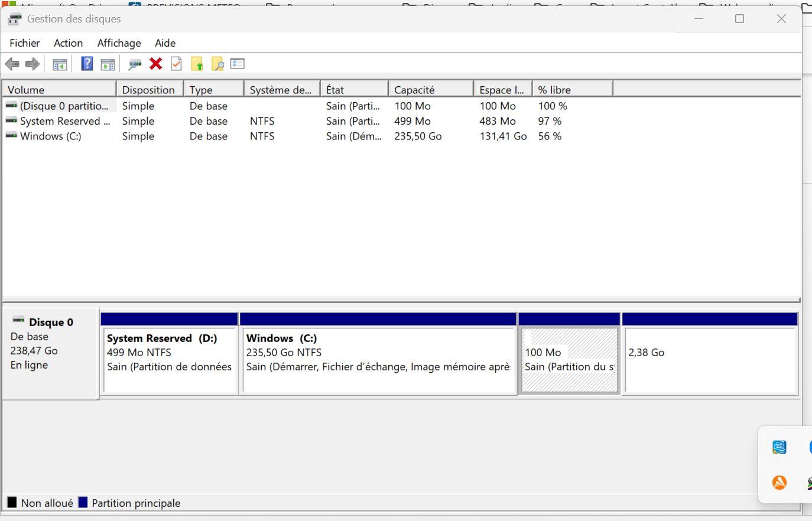
Task: Open the Action menu
Action: [68, 43]
